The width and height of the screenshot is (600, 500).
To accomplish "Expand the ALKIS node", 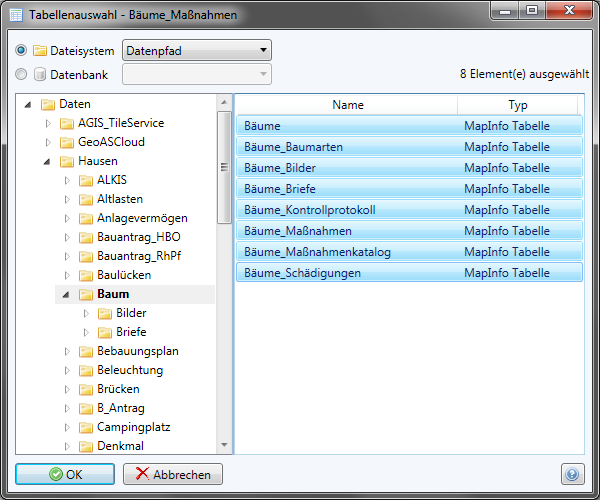I will coord(67,180).
